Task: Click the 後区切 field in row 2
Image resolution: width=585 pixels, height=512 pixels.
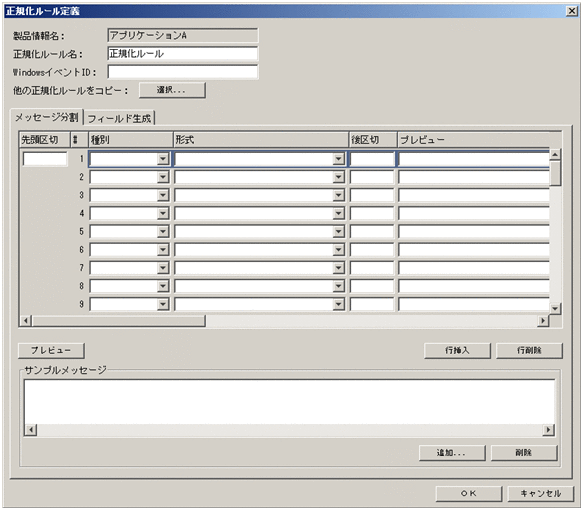Action: (372, 177)
